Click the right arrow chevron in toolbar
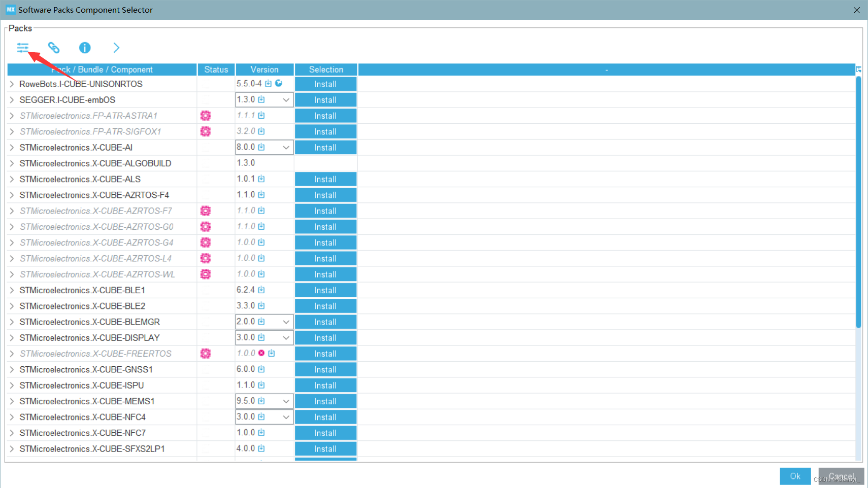The image size is (868, 488). [x=116, y=48]
